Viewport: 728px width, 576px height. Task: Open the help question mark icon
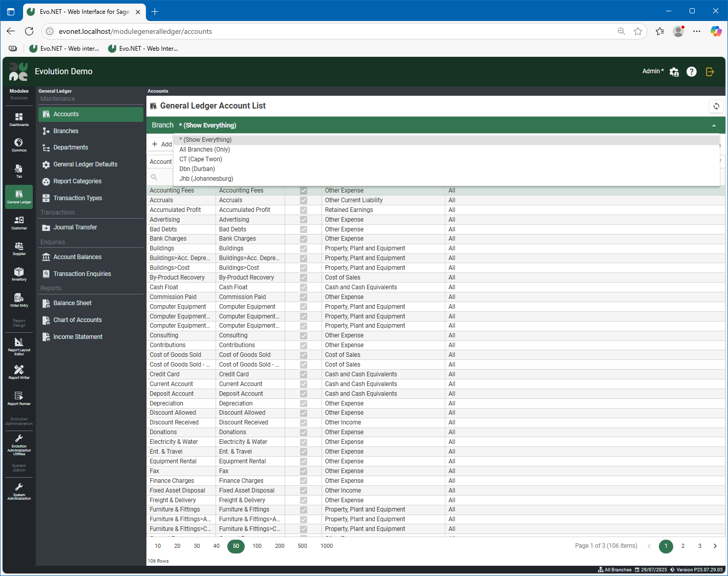pyautogui.click(x=692, y=72)
